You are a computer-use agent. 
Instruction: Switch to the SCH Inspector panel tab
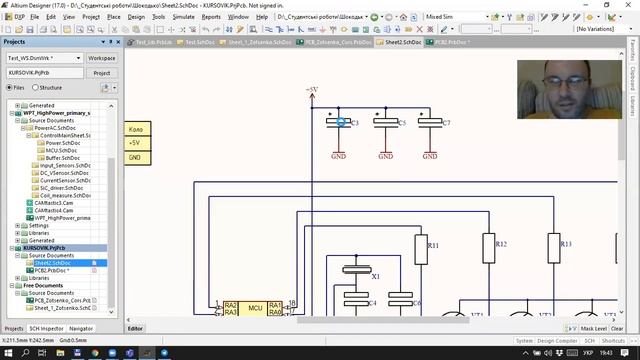tap(47, 329)
